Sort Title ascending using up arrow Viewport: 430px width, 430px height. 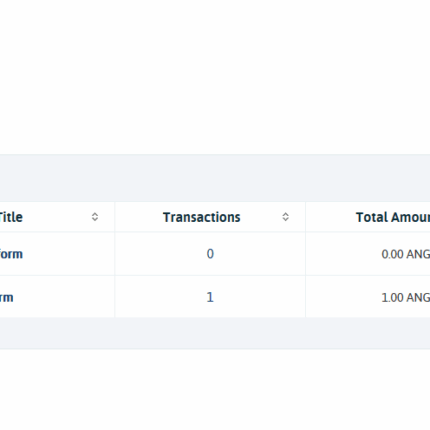(95, 214)
